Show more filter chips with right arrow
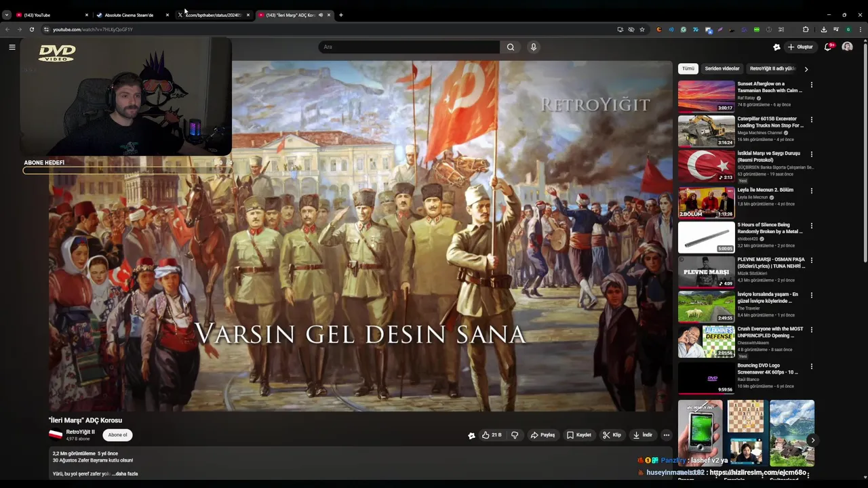The image size is (868, 488). click(x=806, y=68)
